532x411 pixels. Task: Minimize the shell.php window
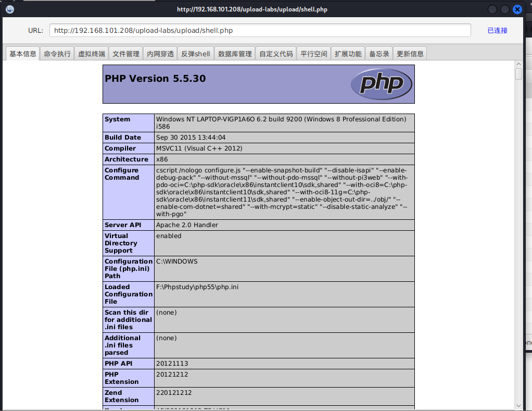point(492,9)
